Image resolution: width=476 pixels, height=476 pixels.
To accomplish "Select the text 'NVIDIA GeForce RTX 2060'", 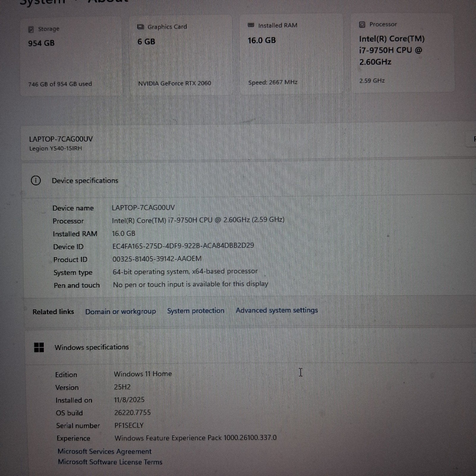I will click(175, 84).
